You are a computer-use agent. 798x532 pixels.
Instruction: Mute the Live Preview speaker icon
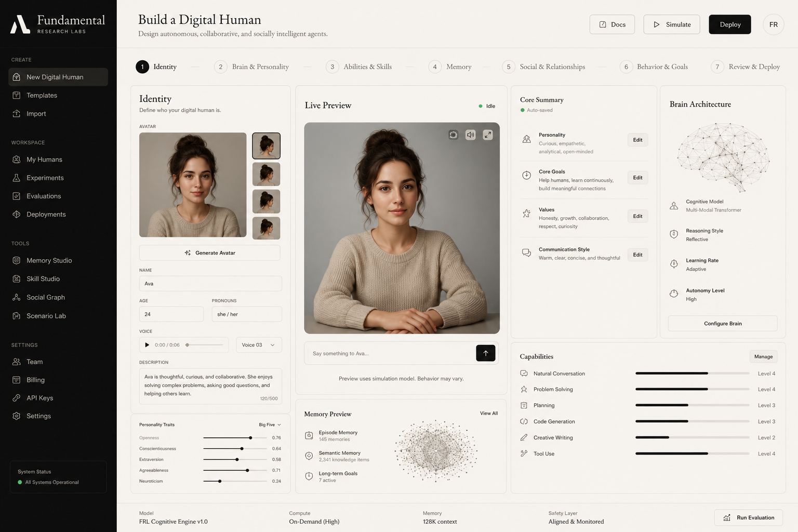(470, 135)
